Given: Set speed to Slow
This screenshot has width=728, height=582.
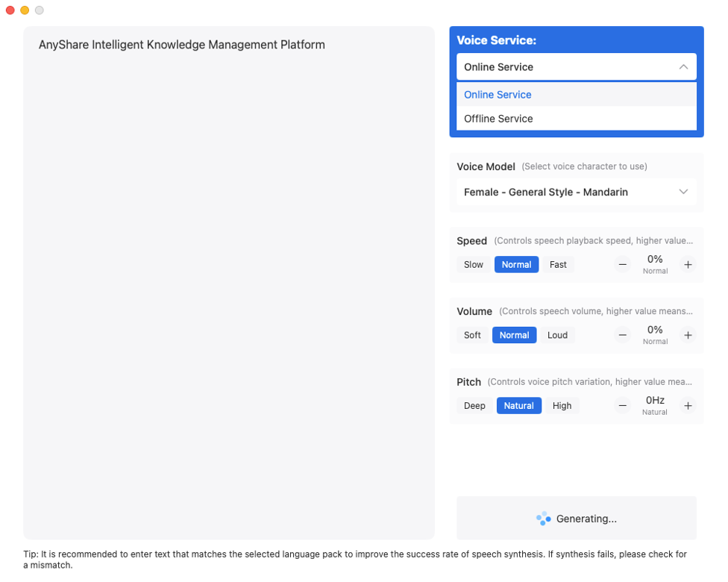Looking at the screenshot, I should point(474,265).
